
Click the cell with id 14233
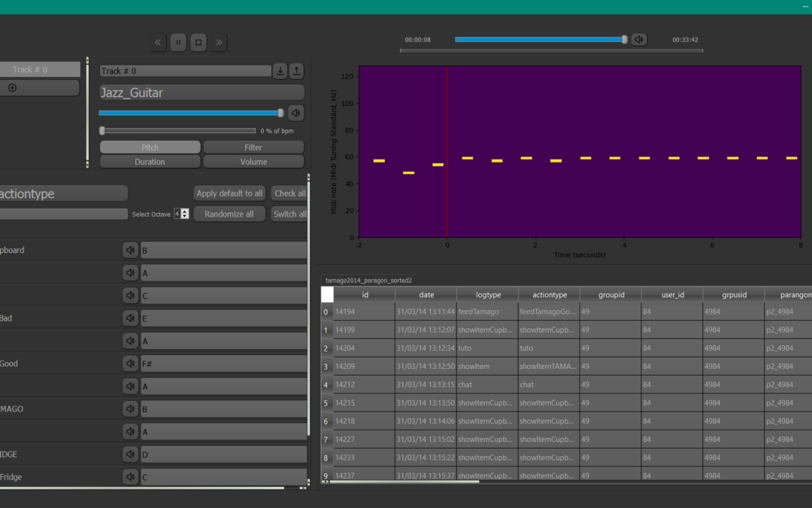[x=364, y=458]
